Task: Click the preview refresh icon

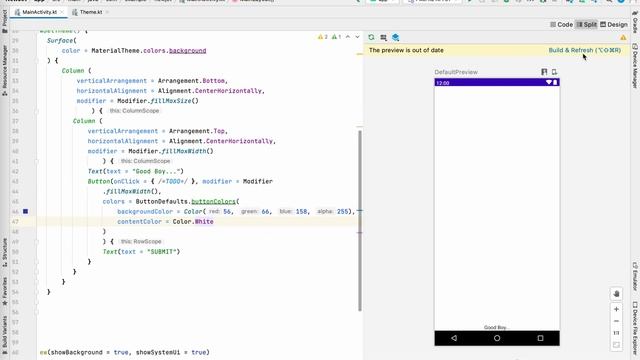Action: 371,38
